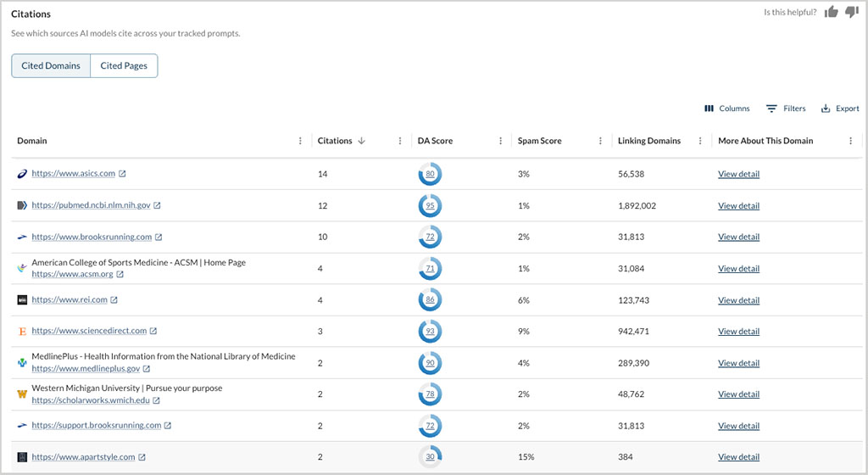Open Domain column options menu

(x=301, y=141)
